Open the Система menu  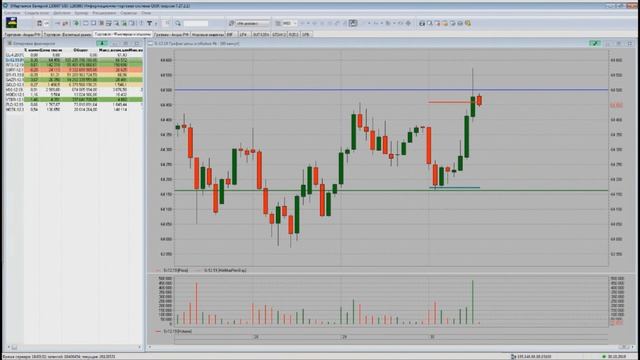click(x=12, y=13)
